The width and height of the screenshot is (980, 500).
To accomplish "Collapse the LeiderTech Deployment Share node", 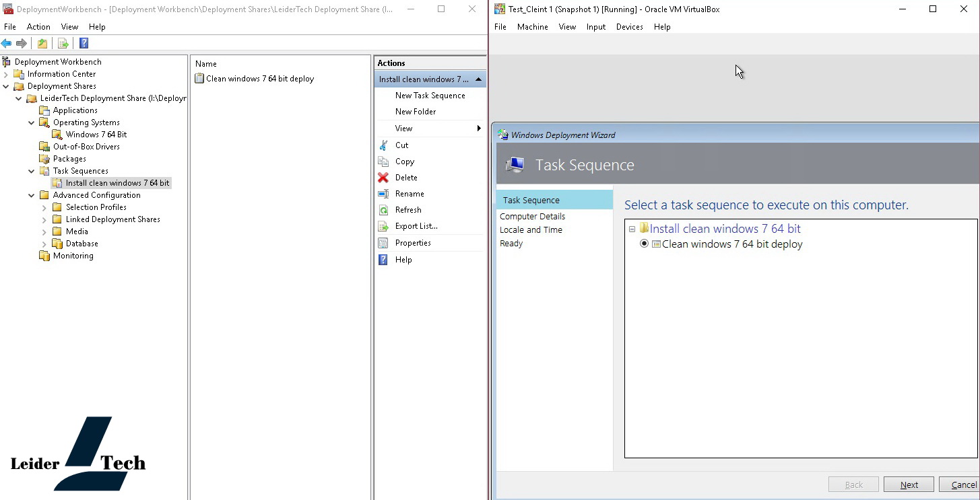I will pos(19,98).
